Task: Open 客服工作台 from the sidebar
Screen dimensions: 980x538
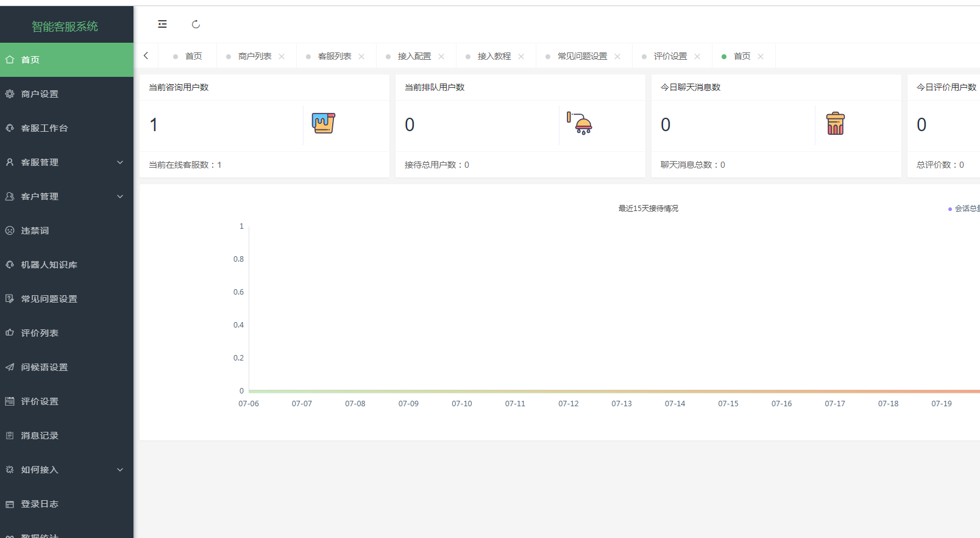Action: tap(66, 128)
